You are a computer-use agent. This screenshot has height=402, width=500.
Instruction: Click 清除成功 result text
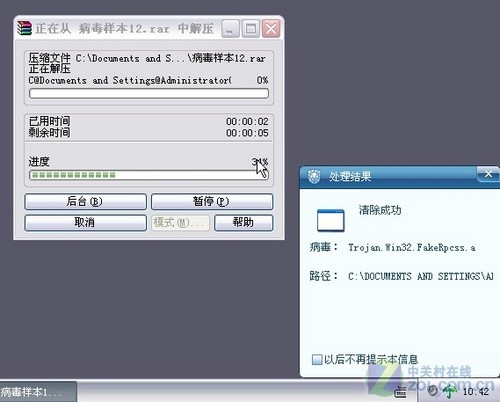pyautogui.click(x=380, y=210)
